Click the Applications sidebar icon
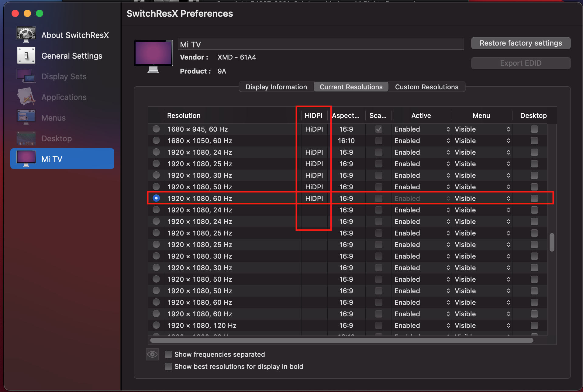583x392 pixels. tap(26, 97)
